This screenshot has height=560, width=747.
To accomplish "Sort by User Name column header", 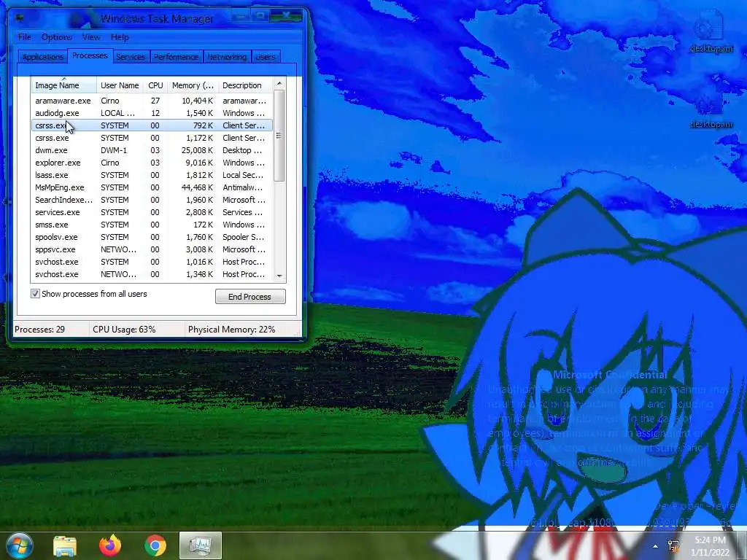I will (120, 85).
